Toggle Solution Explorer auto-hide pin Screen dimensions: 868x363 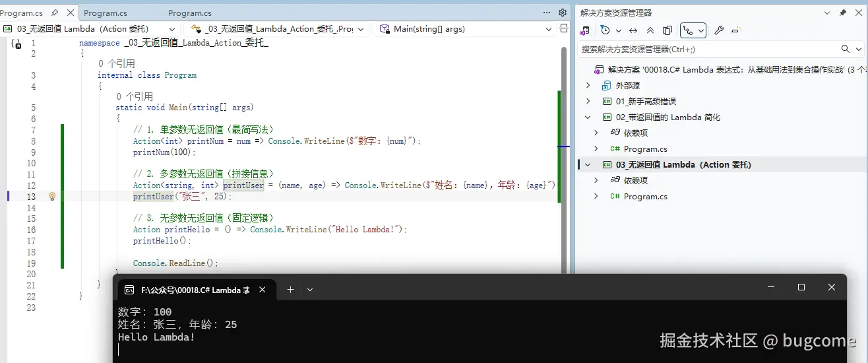[x=842, y=13]
